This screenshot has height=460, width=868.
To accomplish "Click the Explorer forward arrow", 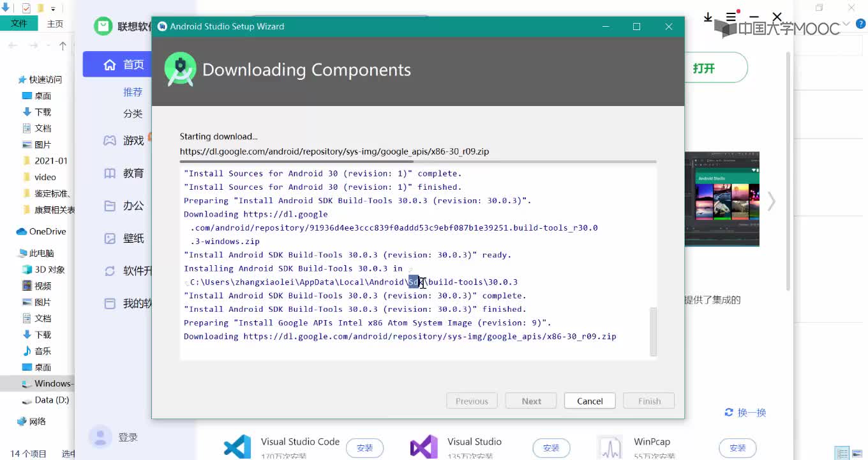I will [33, 45].
